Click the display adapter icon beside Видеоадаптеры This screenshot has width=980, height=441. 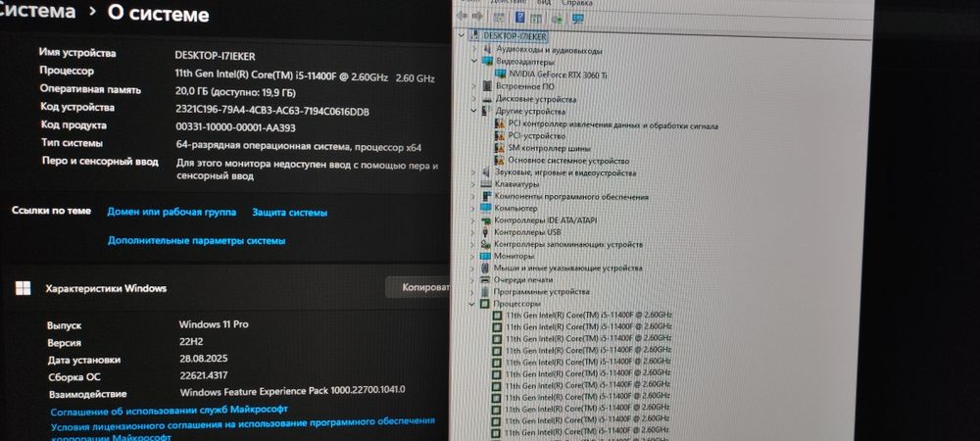coord(488,61)
